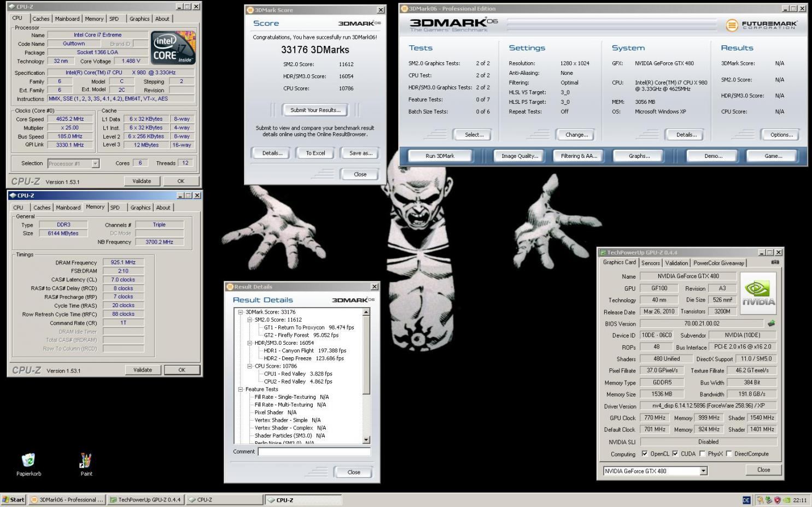Toggle the PhysX checkbox
The image size is (812, 507).
pos(703,453)
